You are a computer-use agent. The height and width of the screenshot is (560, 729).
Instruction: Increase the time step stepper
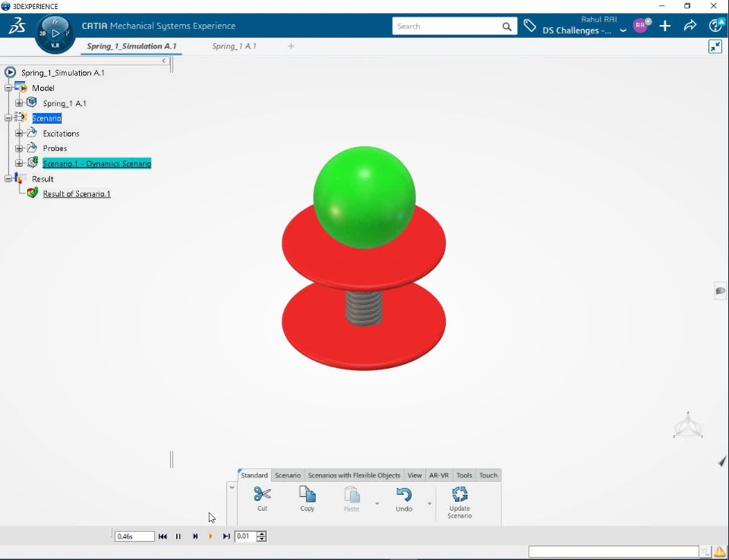point(262,533)
